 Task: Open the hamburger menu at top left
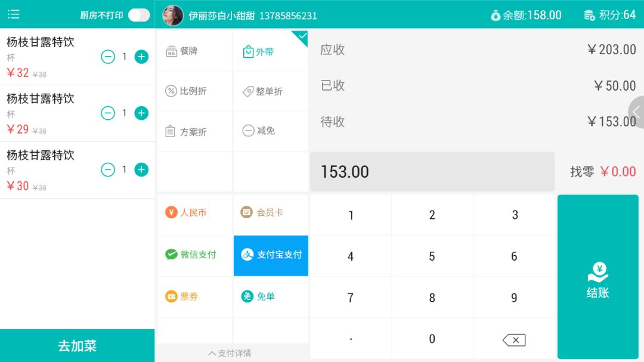[13, 14]
